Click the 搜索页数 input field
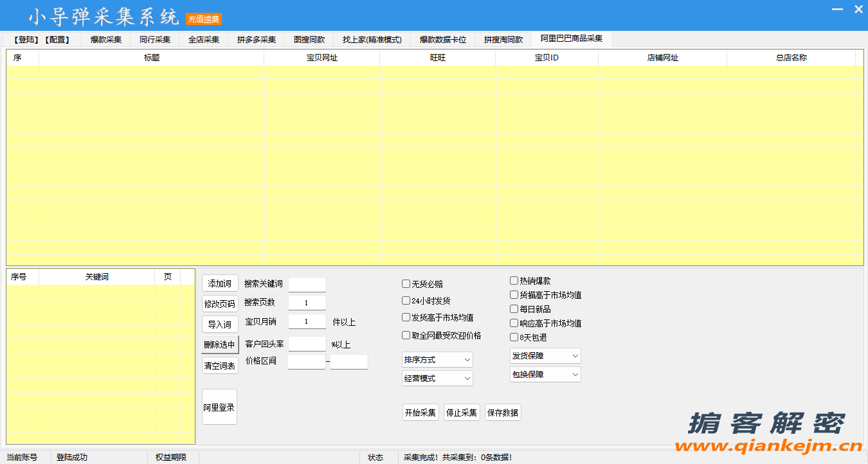This screenshot has width=868, height=464. click(307, 303)
